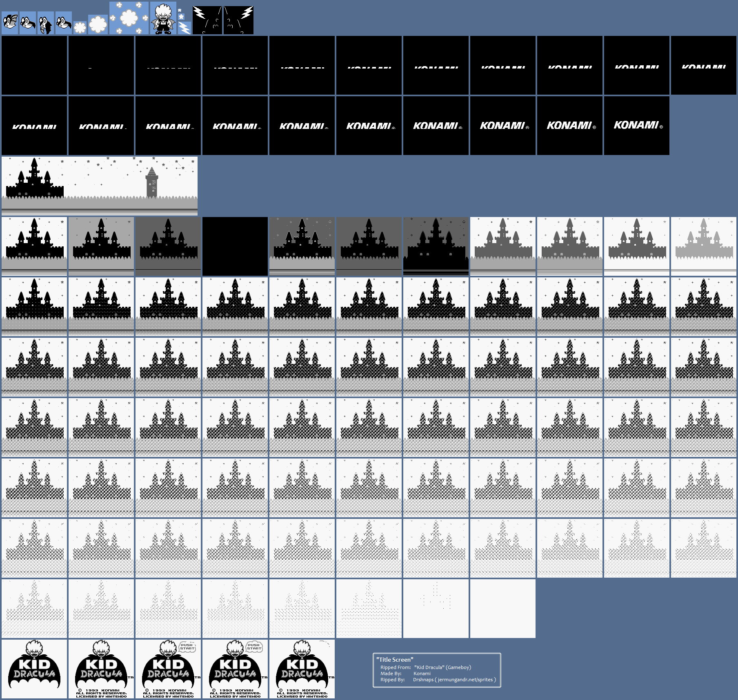738x700 pixels.
Task: Pick the small lightning bolt on blue tile
Action: (184, 28)
